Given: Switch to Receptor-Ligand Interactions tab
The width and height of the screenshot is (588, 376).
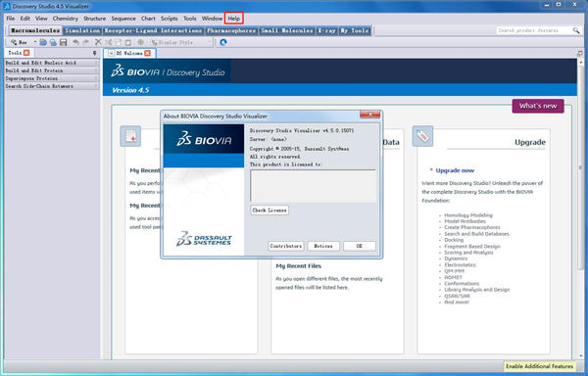Looking at the screenshot, I should click(153, 30).
